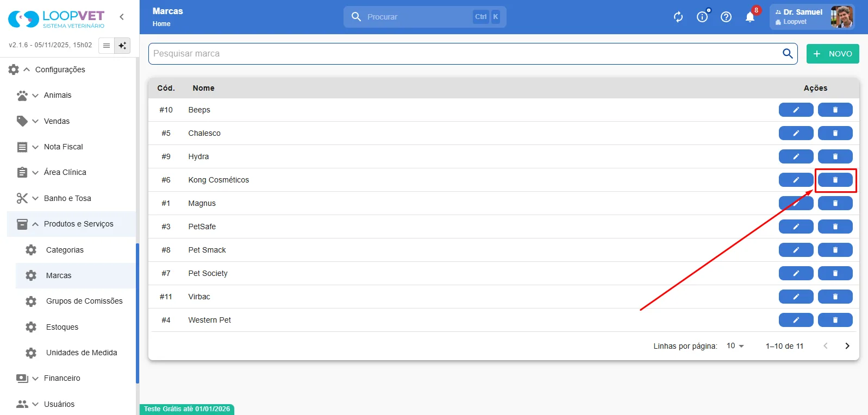Collapse the sidebar with the chevron arrow
Viewport: 868px width, 415px height.
[122, 17]
